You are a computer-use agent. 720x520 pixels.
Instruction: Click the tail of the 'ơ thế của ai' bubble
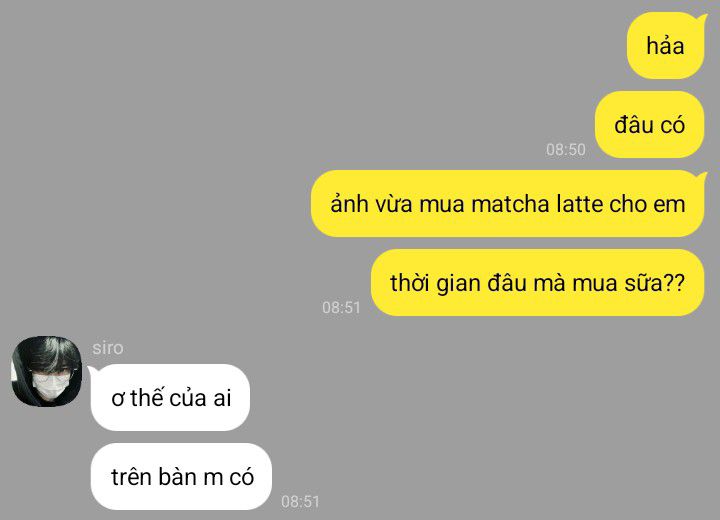(92, 371)
